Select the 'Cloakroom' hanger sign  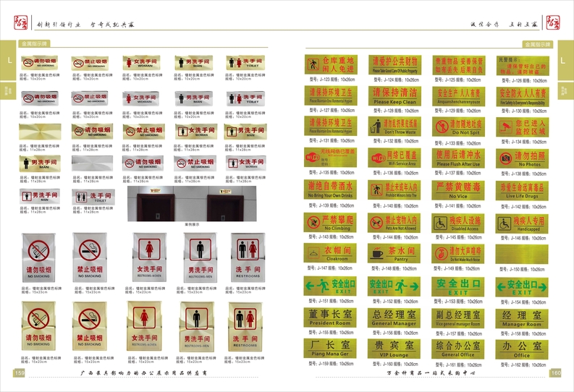pyautogui.click(x=329, y=252)
